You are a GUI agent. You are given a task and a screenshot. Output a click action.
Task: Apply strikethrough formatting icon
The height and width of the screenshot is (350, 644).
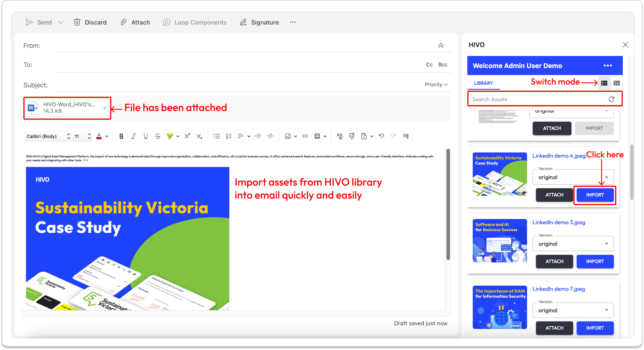click(158, 136)
